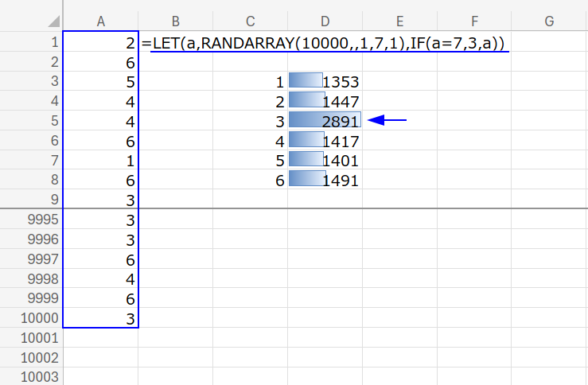The width and height of the screenshot is (588, 385).
Task: Select row 9995 header
Action: click(31, 219)
